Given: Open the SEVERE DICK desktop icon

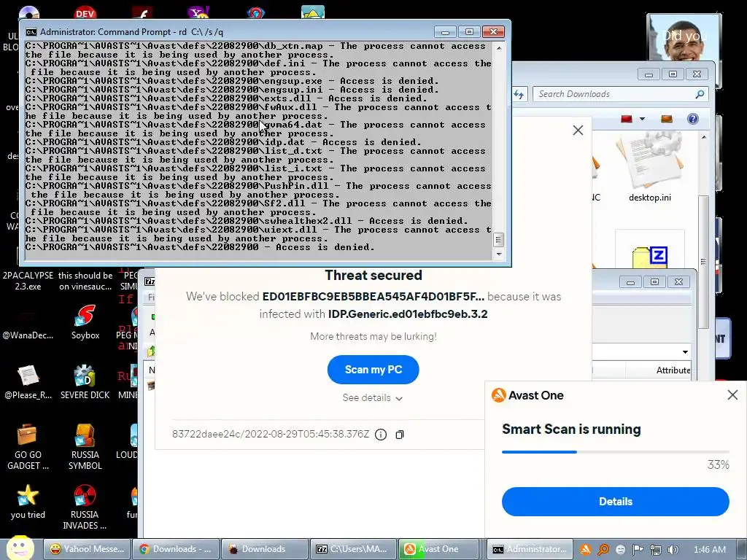Looking at the screenshot, I should pos(85,382).
